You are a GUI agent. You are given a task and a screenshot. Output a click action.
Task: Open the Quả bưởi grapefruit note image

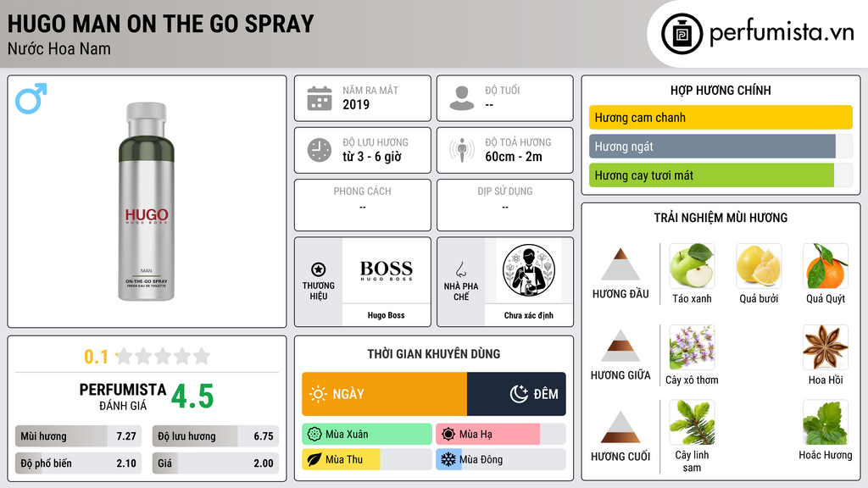pyautogui.click(x=759, y=265)
